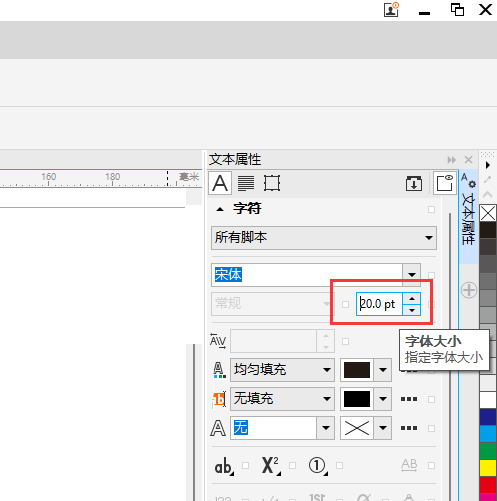Select the Character tab icon in Text Properties
The height and width of the screenshot is (501, 497).
pos(220,183)
